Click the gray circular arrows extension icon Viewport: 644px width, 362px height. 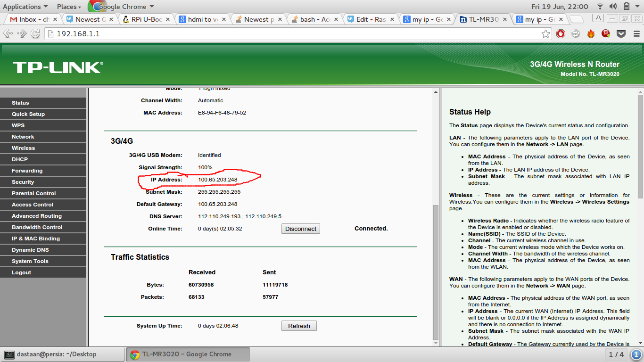(576, 33)
